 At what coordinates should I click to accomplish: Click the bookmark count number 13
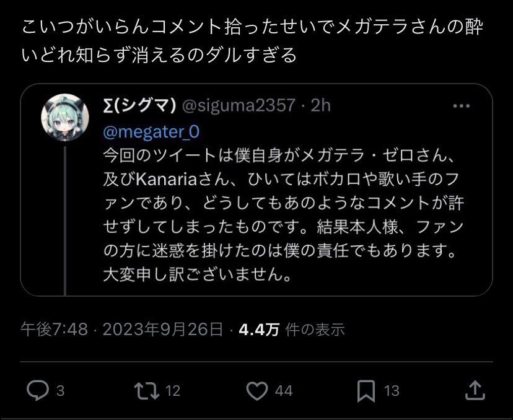point(392,391)
